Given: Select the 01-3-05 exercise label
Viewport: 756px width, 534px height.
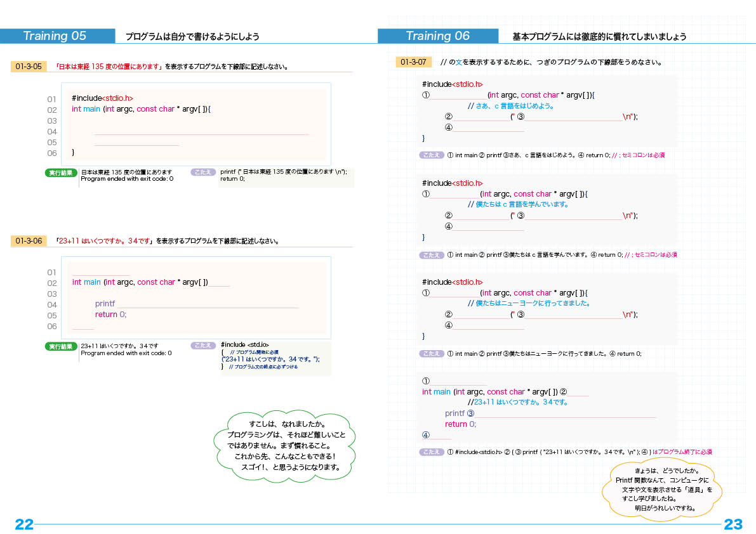Looking at the screenshot, I should [x=29, y=67].
